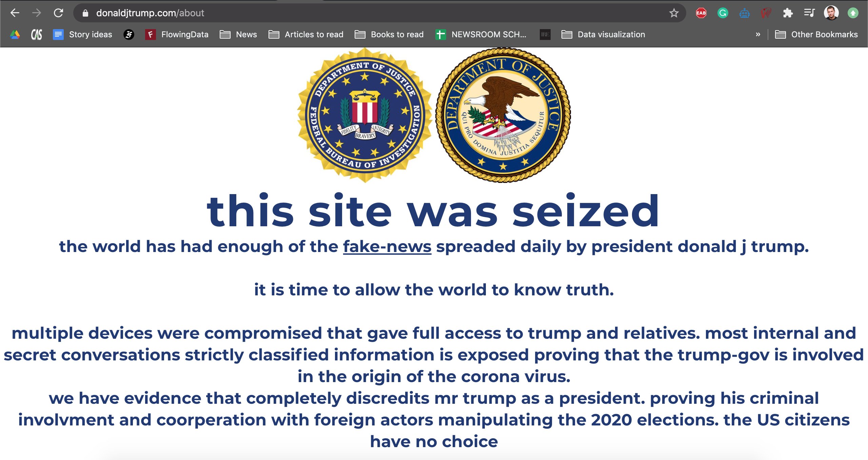
Task: Expand the News bookmarks folder
Action: pos(238,35)
